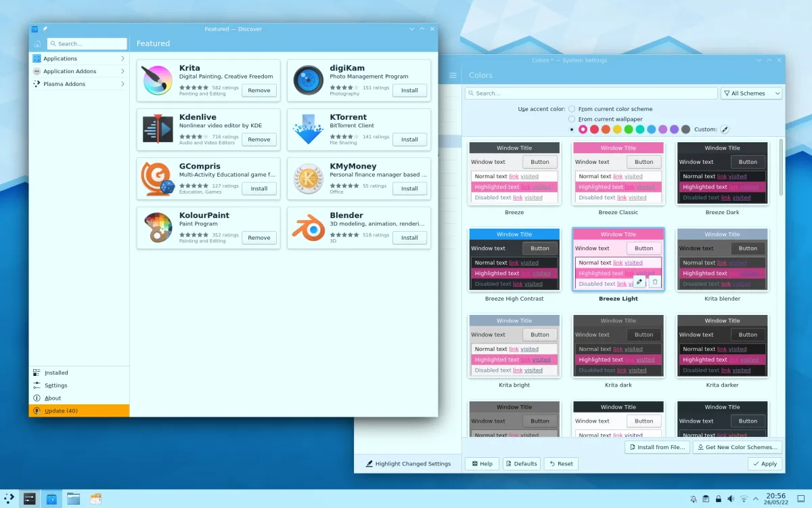Open the System Settings hamburger menu

[x=453, y=75]
